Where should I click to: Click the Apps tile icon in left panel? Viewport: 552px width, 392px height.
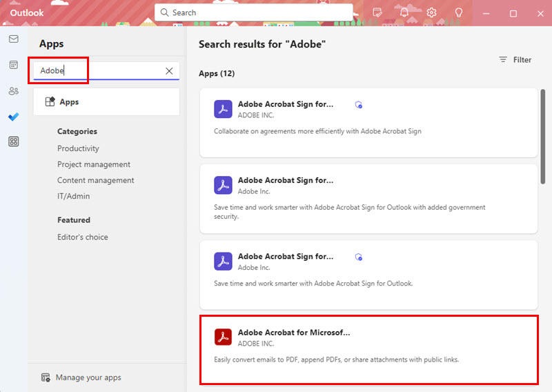pos(50,101)
